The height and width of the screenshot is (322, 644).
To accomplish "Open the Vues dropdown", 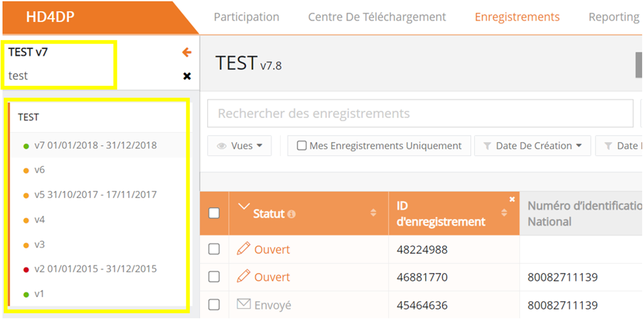I will pyautogui.click(x=240, y=146).
